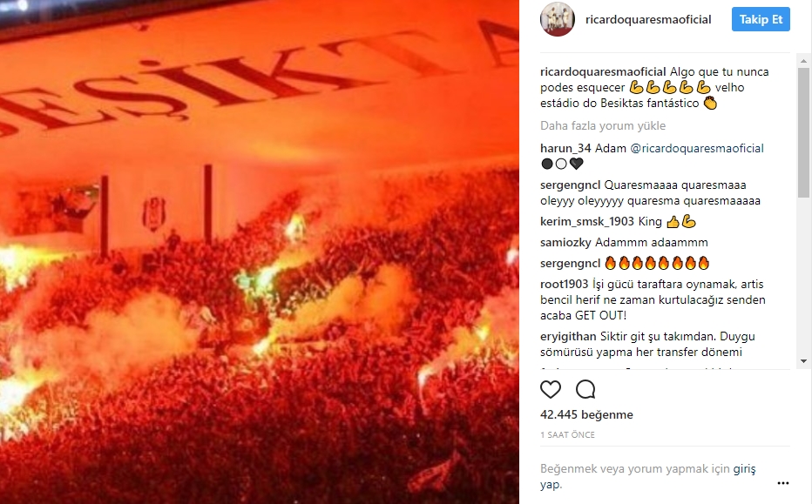The height and width of the screenshot is (504, 812).
Task: Load more comments via Daha fazla yorum yükle
Action: 603,125
